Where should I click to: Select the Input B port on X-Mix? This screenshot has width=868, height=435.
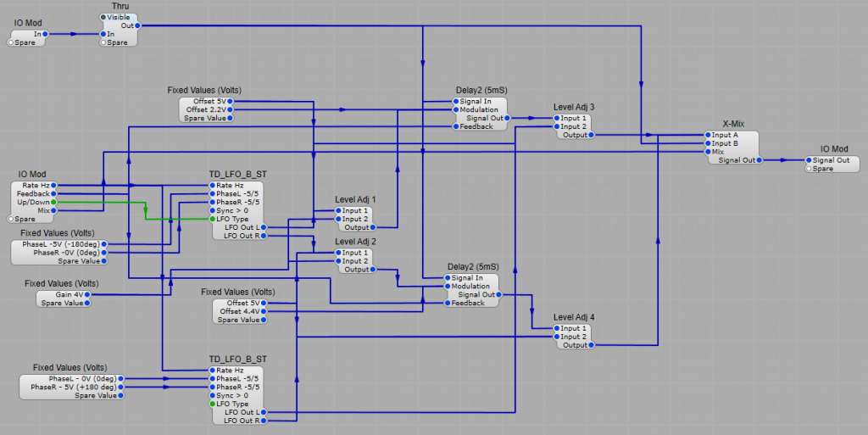click(x=707, y=143)
